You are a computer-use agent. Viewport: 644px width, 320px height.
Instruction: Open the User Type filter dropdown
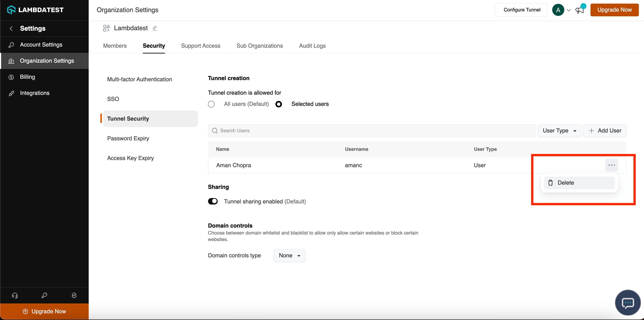click(x=559, y=131)
